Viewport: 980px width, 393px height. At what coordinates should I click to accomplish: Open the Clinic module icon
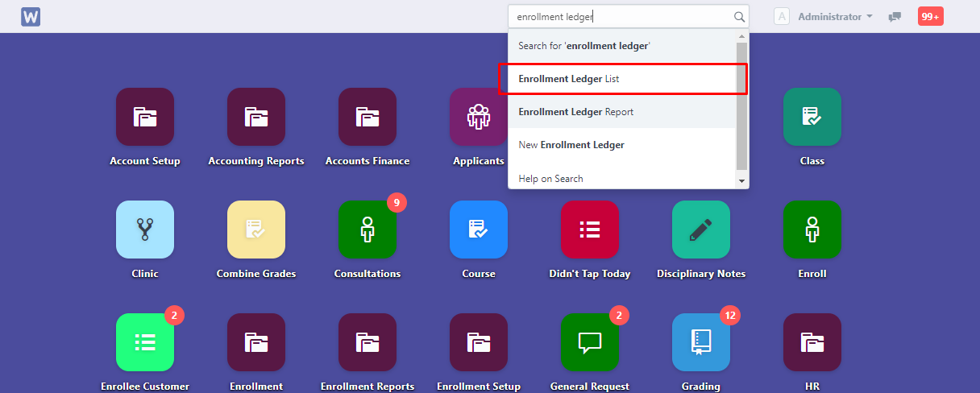(x=145, y=230)
